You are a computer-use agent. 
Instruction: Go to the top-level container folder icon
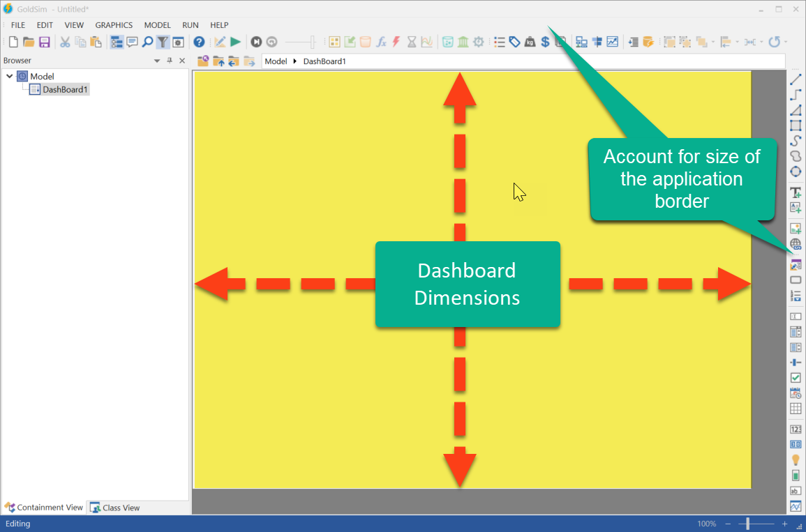click(x=203, y=61)
